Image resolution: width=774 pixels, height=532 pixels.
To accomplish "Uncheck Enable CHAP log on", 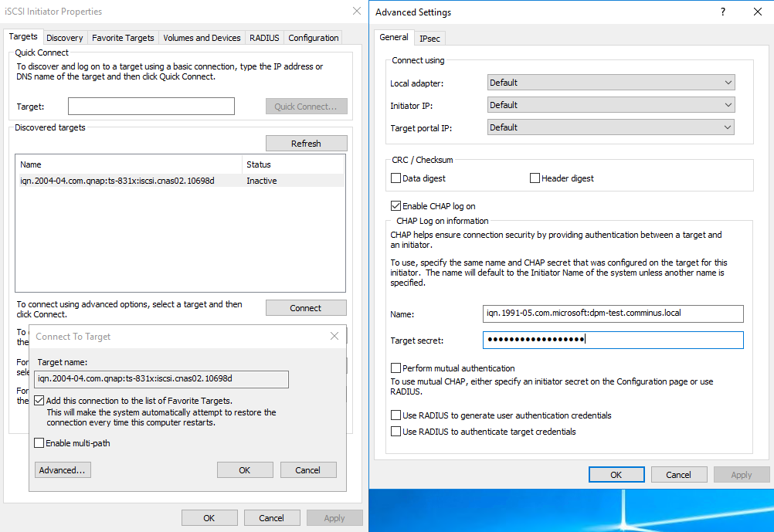I will pyautogui.click(x=396, y=206).
